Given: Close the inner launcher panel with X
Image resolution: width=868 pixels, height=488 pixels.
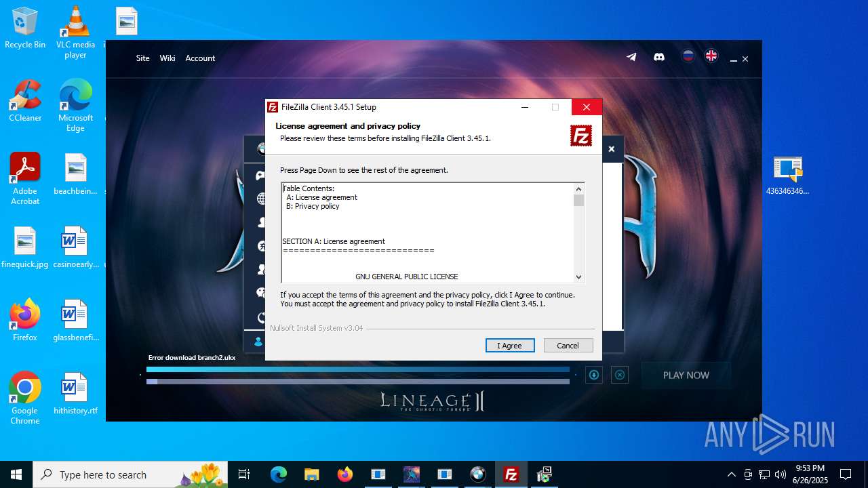Looking at the screenshot, I should [x=611, y=149].
